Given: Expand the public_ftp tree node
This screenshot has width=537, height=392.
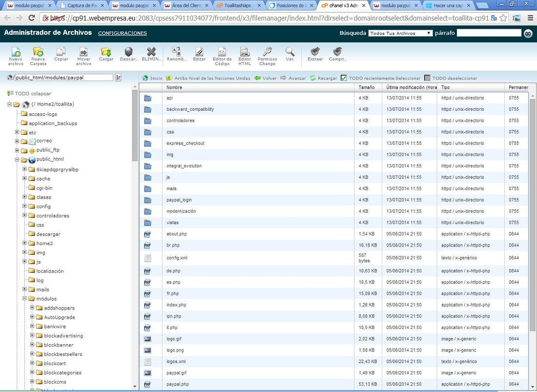Looking at the screenshot, I should click(x=17, y=150).
